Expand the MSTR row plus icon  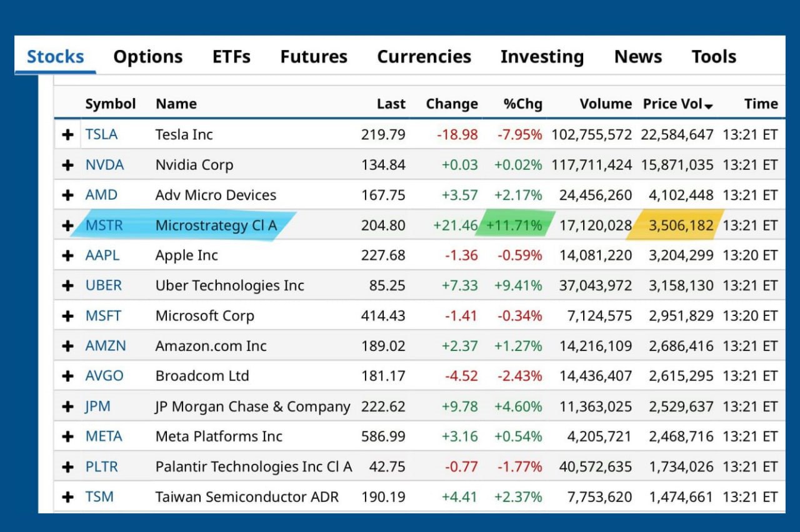pyautogui.click(x=67, y=225)
